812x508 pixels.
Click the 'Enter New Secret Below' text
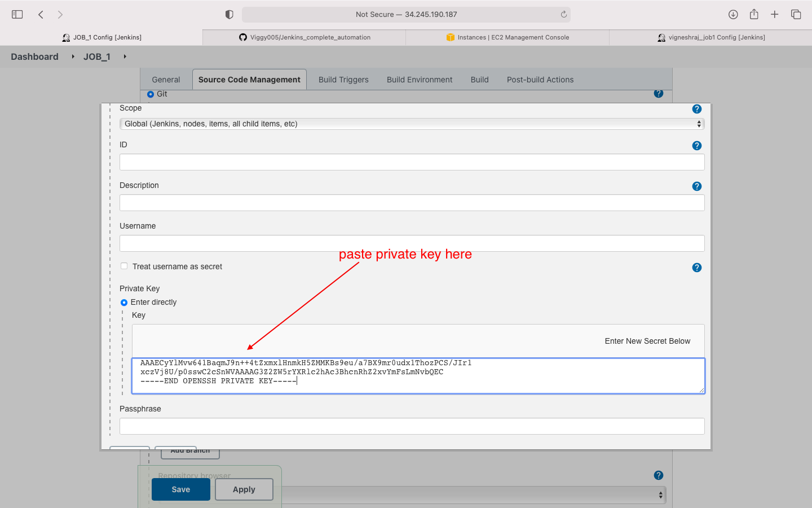point(647,341)
